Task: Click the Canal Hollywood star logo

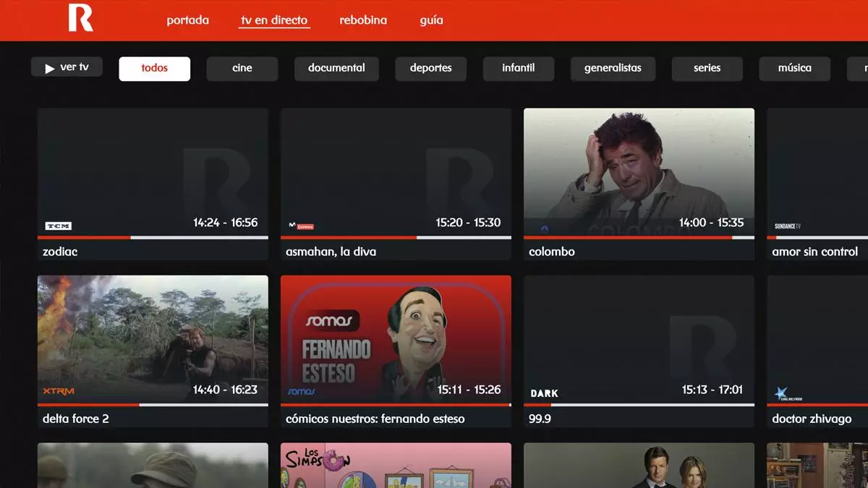Action: click(782, 393)
